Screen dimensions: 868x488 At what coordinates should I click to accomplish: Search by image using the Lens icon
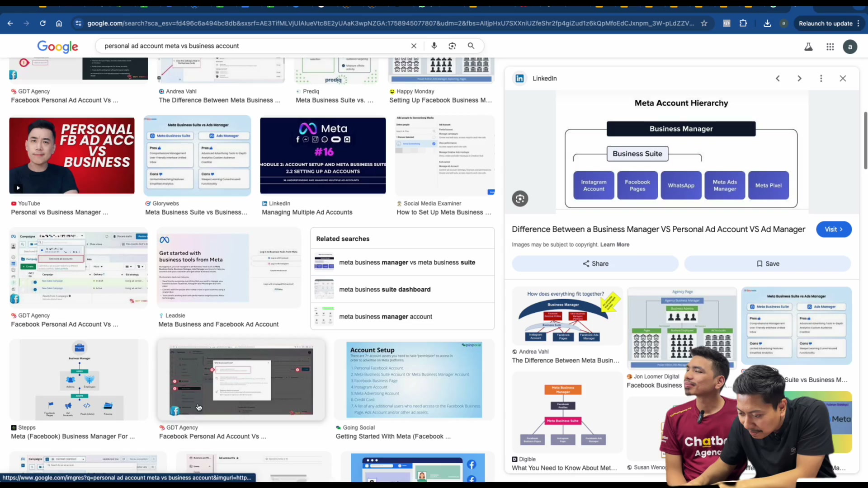click(452, 46)
